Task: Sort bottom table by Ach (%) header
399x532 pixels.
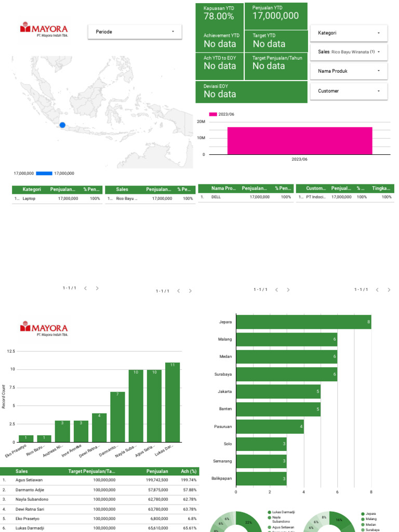Action: (x=189, y=471)
